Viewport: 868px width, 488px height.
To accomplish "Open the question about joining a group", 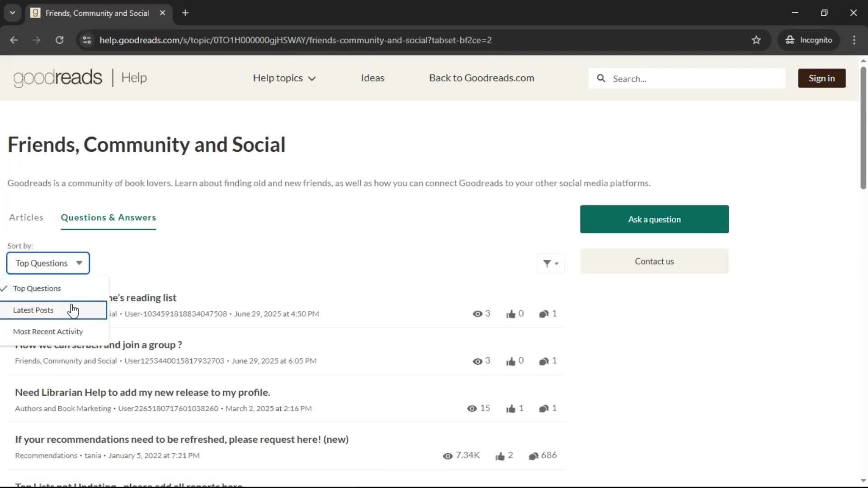I will 146,345.
